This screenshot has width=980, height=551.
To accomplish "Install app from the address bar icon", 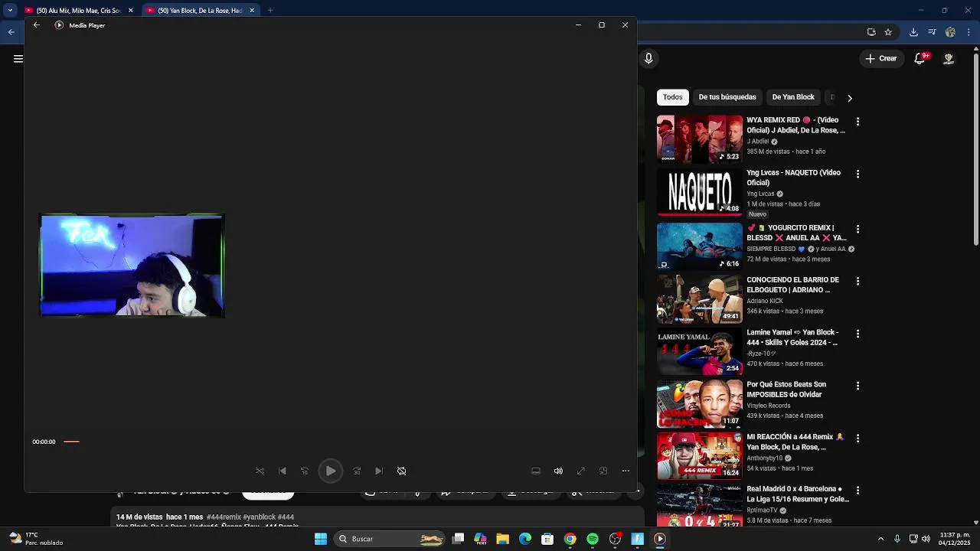I will [x=871, y=32].
